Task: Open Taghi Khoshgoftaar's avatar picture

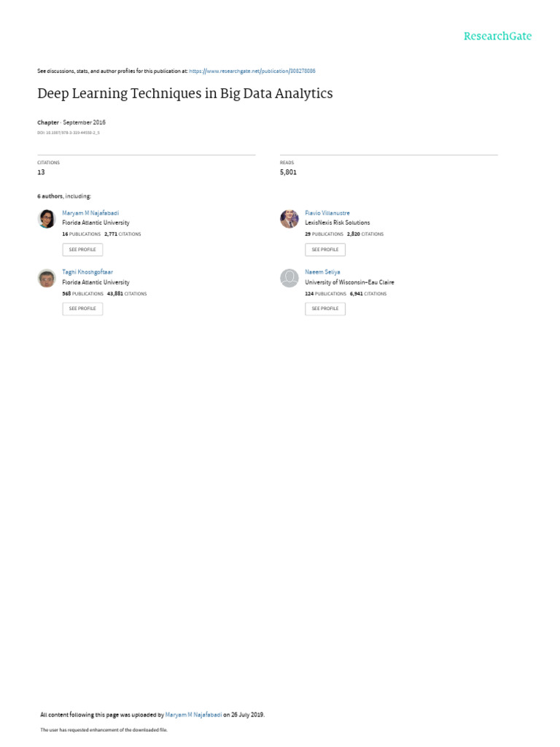Action: 47,278
